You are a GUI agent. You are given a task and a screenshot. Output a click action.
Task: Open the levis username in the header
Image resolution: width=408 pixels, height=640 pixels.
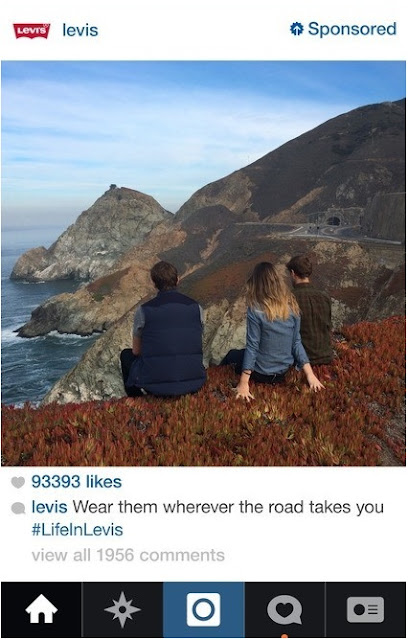point(80,30)
